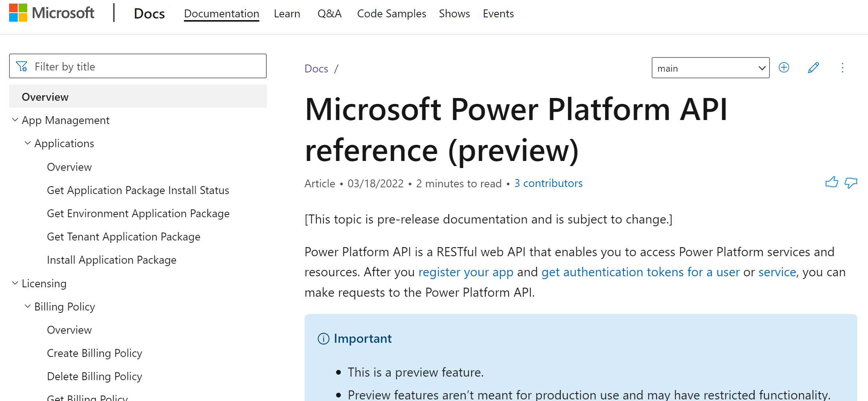Viewport: 868px width, 401px height.
Task: Collapse the Billing Policy subsection
Action: pos(27,306)
